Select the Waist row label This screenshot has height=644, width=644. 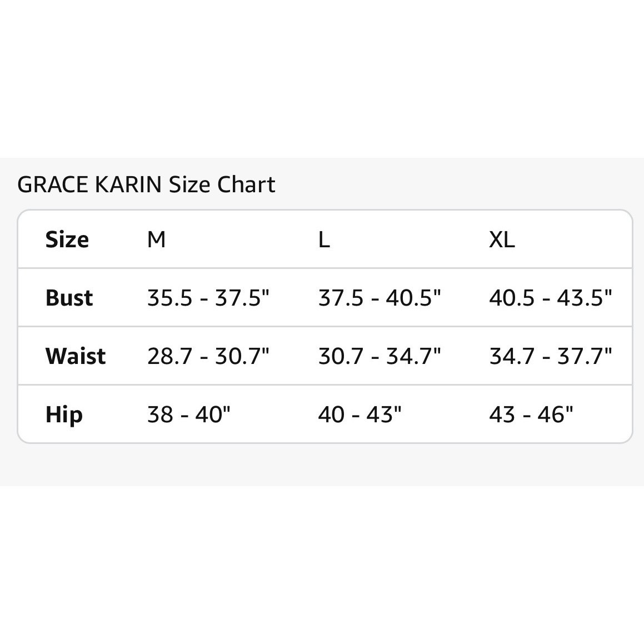(76, 356)
